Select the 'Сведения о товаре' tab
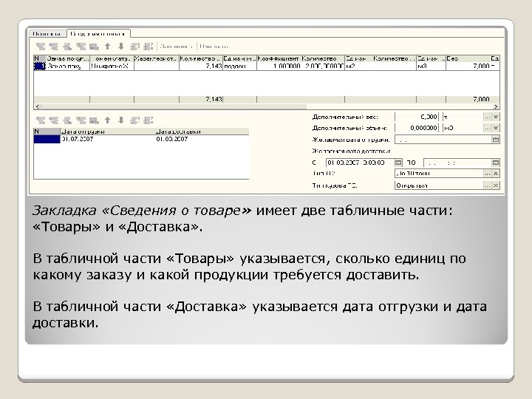Viewport: 532px width, 399px height. pyautogui.click(x=98, y=33)
